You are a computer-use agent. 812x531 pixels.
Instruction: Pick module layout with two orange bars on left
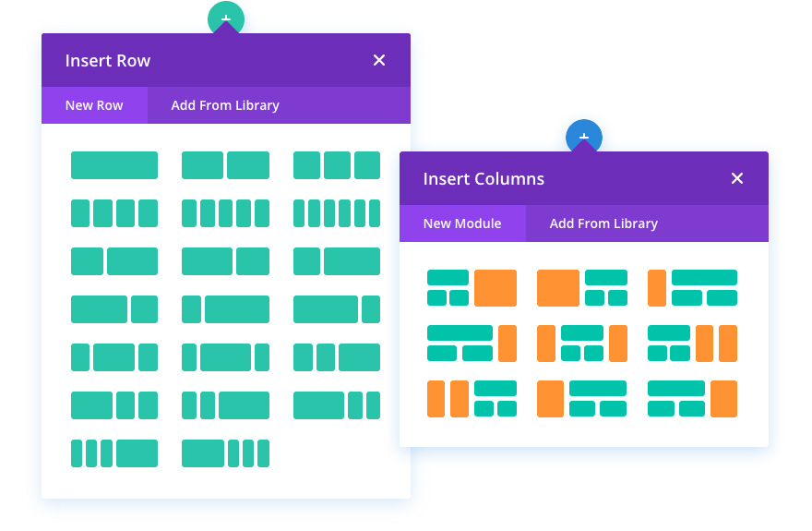472,399
